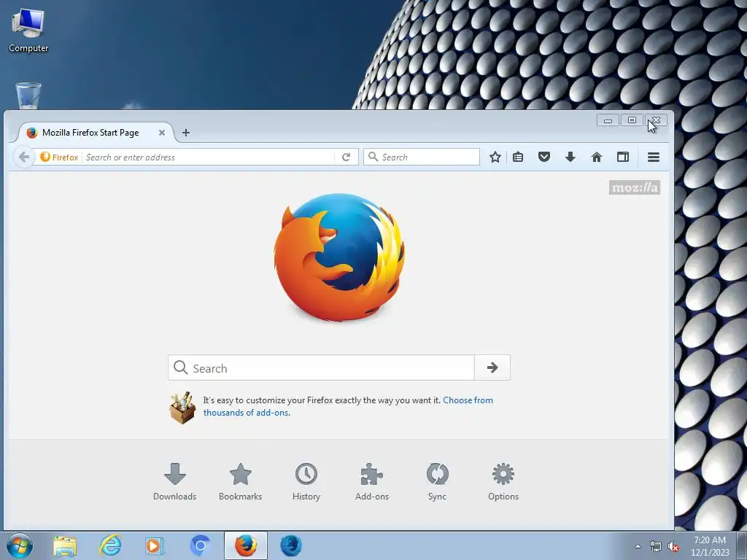Select the Recycle Bin desktop icon
Image resolution: width=747 pixels, height=560 pixels.
28,96
